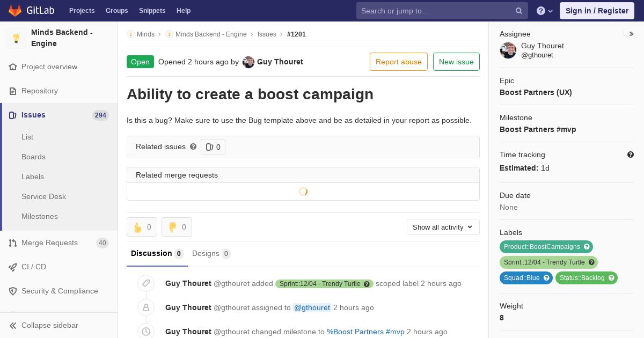Click the Collapse sidebar double-chevron icon
The image size is (644, 338).
coord(13,326)
